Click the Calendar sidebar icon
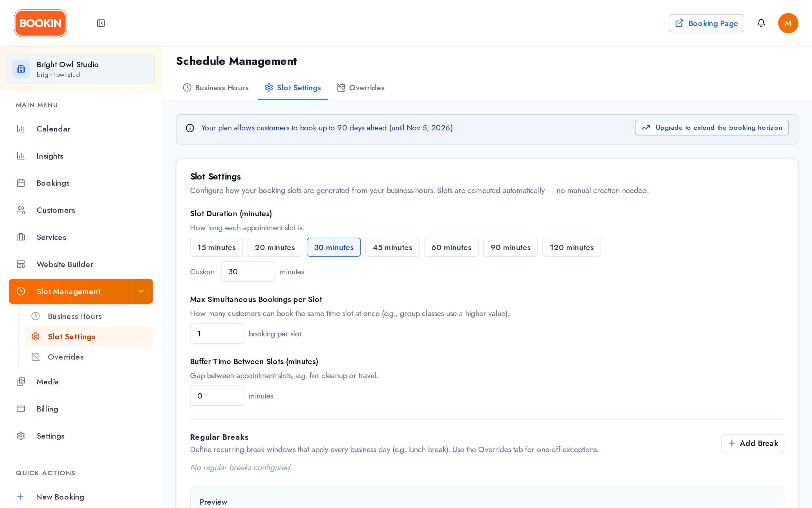Screen dimensions: 812x508 coord(21,129)
